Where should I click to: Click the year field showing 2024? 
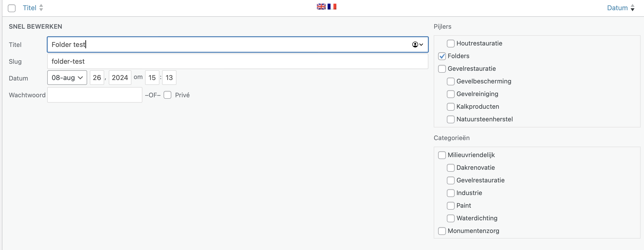(120, 78)
